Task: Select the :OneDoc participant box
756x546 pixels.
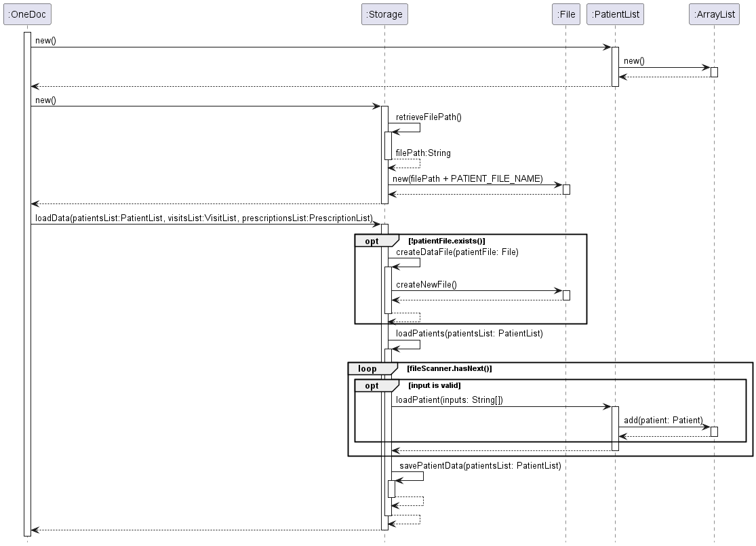Action: click(27, 14)
